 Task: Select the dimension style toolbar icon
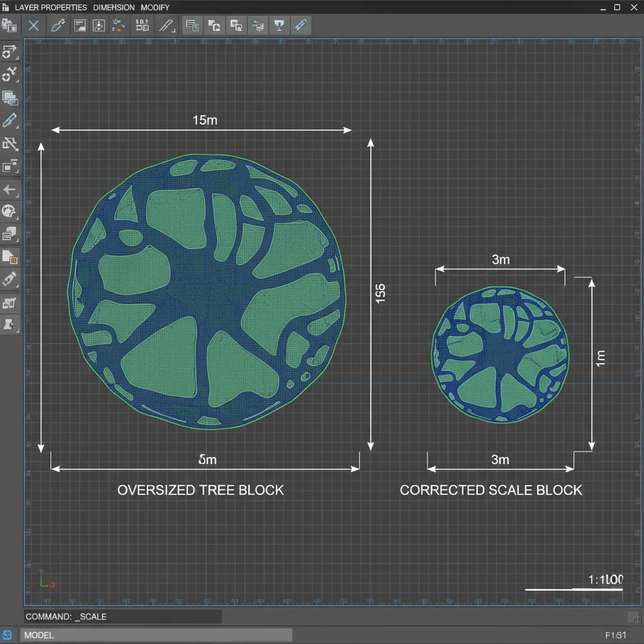(x=141, y=25)
